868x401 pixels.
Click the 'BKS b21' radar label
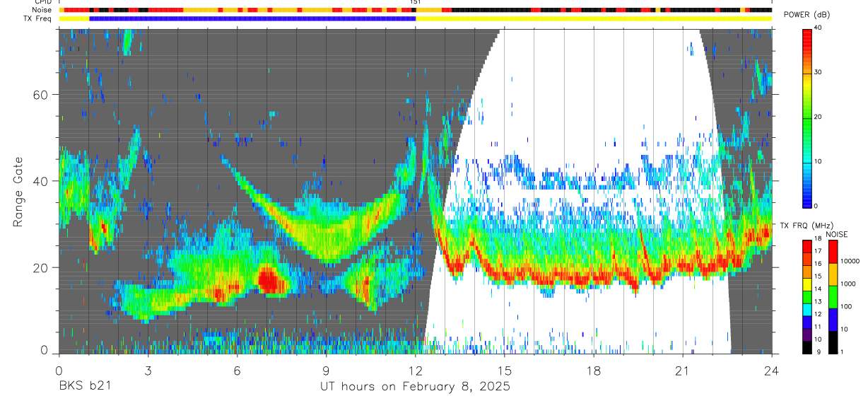pos(85,387)
